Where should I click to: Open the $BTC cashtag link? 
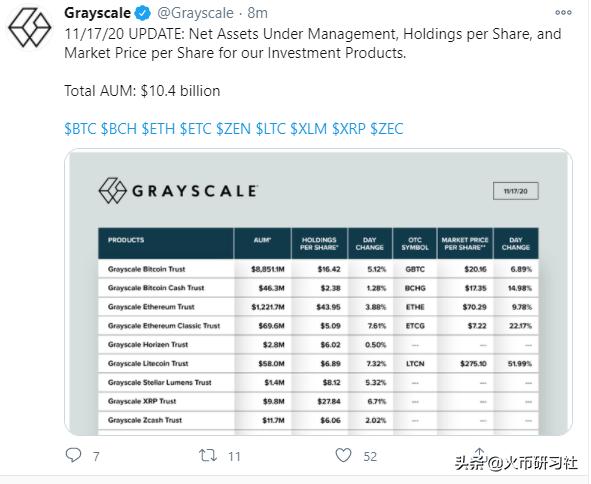80,129
